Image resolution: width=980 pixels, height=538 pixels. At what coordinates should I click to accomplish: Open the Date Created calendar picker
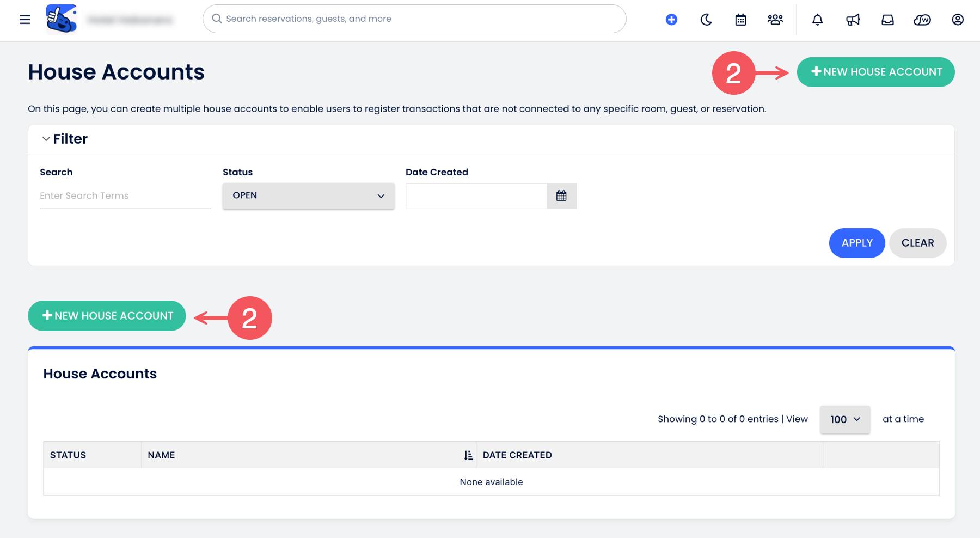point(561,196)
